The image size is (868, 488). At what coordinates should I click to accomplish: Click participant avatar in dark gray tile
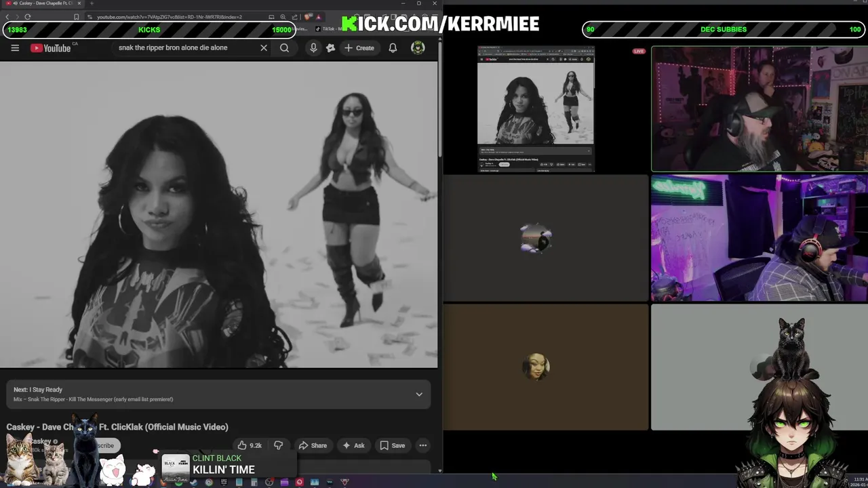[x=536, y=238]
